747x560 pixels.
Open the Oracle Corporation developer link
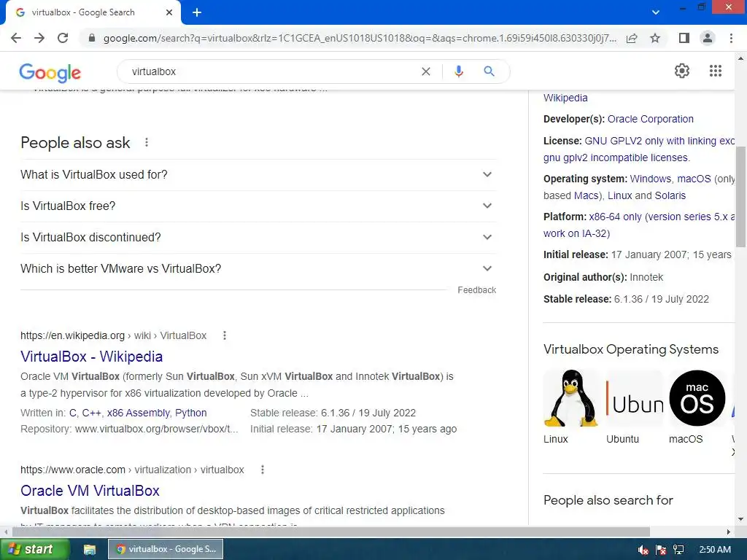click(650, 119)
